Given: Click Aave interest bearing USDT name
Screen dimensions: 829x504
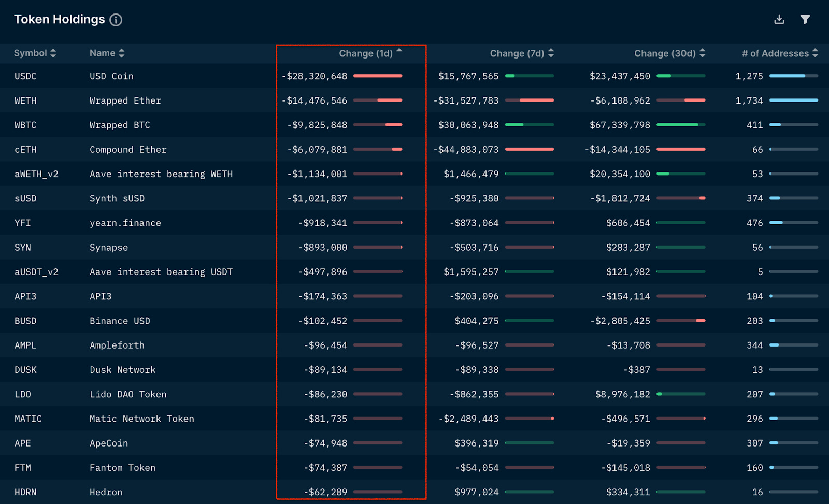Looking at the screenshot, I should click(x=161, y=272).
